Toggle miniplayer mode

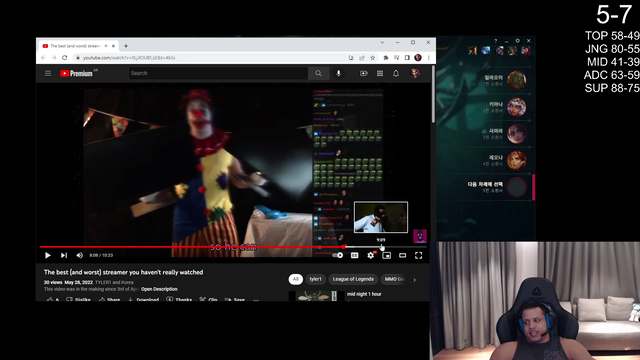387,256
